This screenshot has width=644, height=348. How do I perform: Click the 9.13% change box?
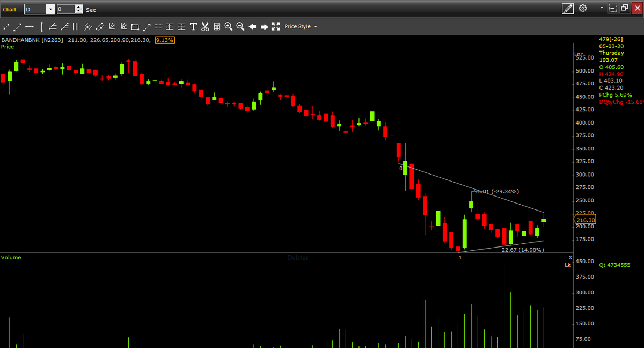click(165, 40)
